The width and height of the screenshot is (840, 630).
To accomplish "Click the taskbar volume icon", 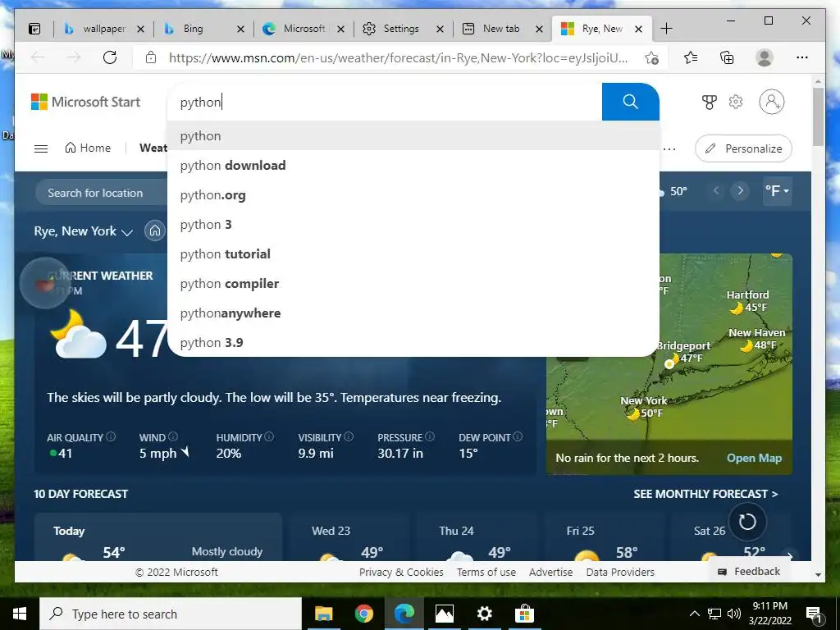I will 734,614.
